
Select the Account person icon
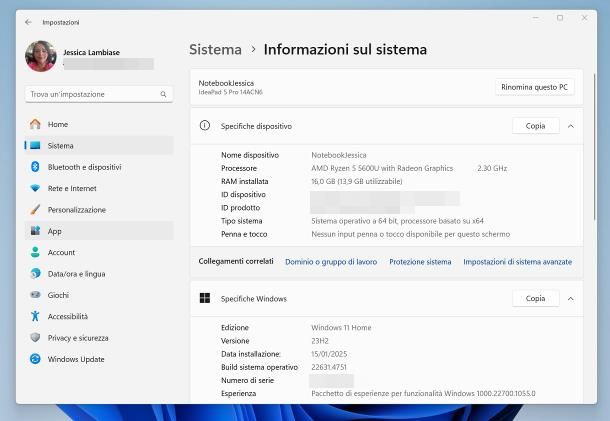pyautogui.click(x=35, y=252)
